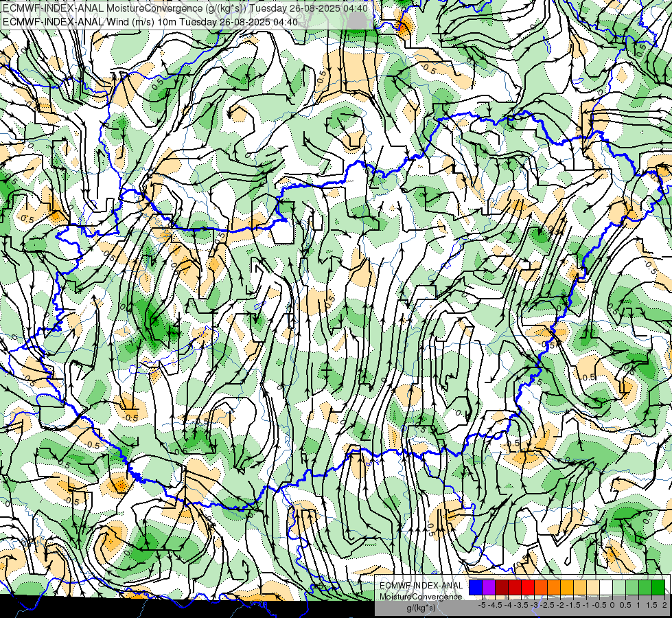Click the blue legend swatch below -5

476,587
